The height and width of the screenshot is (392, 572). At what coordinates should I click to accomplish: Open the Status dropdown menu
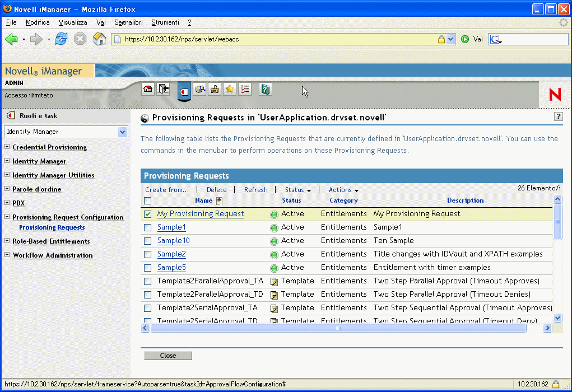(297, 190)
